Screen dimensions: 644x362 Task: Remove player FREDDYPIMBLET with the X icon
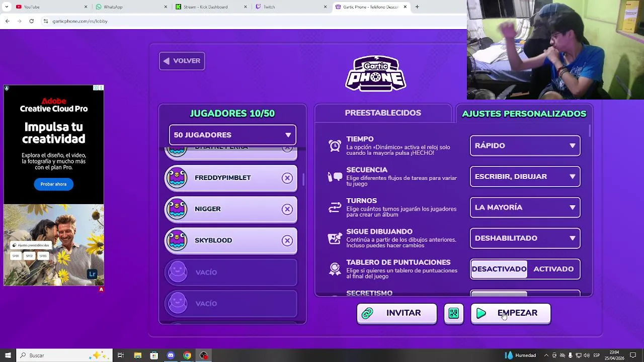[287, 178]
